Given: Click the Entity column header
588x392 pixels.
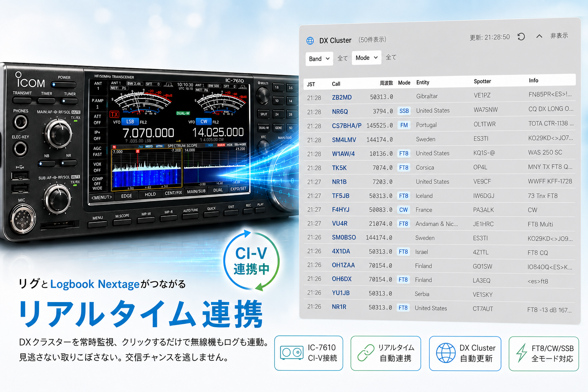Looking at the screenshot, I should pos(423,82).
